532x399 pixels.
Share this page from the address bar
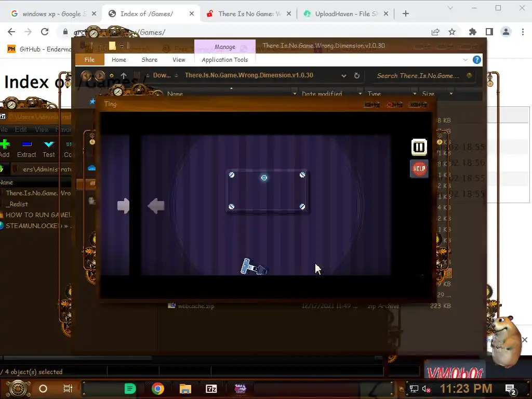pos(435,32)
